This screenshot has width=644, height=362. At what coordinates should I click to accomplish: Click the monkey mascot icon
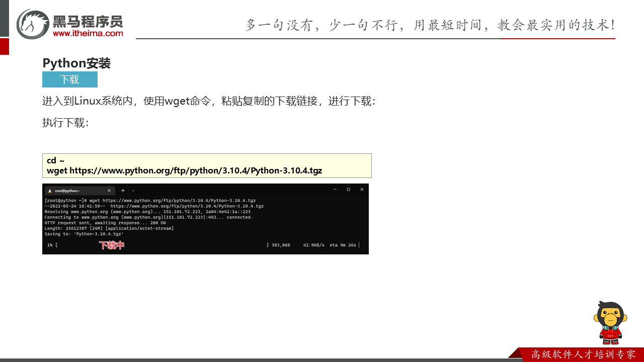pos(610,322)
